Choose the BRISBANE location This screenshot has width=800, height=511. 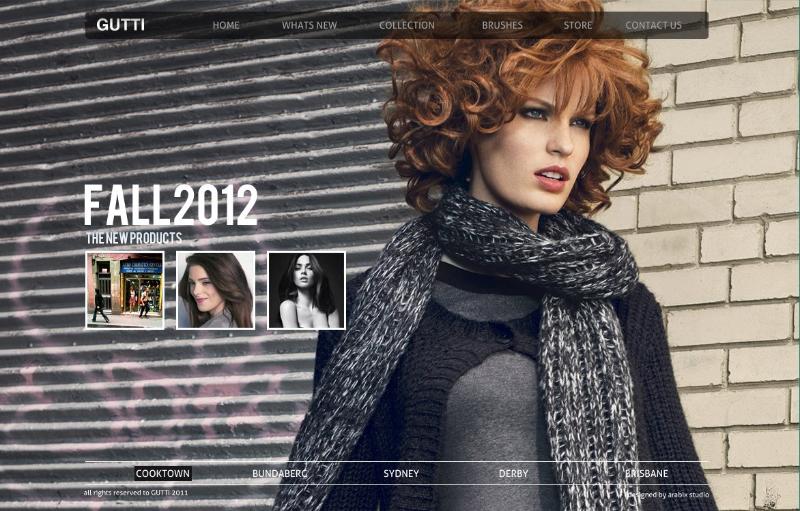pos(646,473)
